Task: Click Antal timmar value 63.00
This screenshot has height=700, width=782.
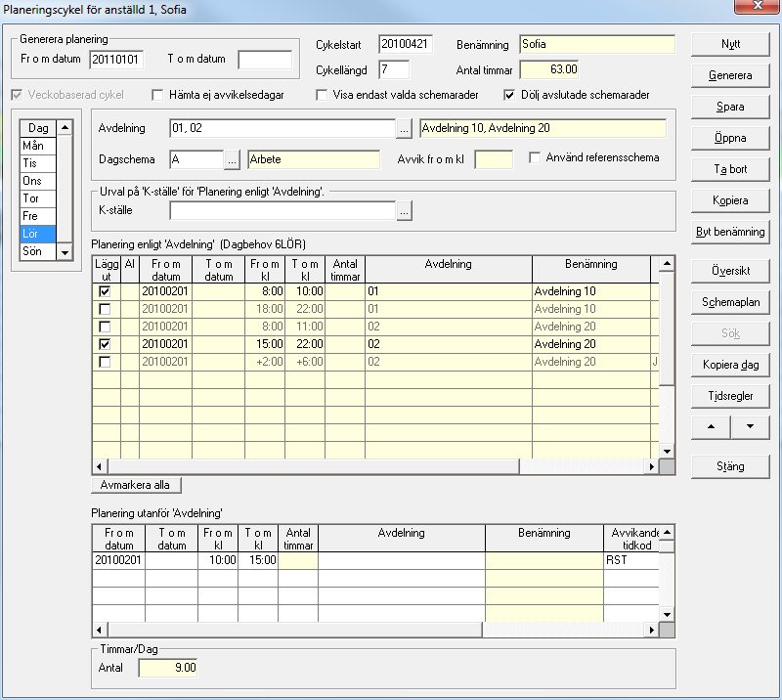Action: pyautogui.click(x=549, y=69)
